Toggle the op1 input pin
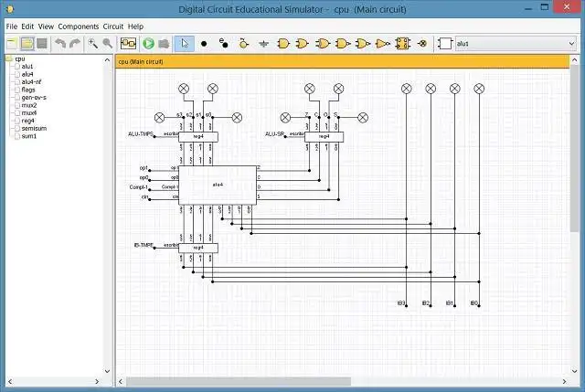This screenshot has height=392, width=585. tap(150, 171)
